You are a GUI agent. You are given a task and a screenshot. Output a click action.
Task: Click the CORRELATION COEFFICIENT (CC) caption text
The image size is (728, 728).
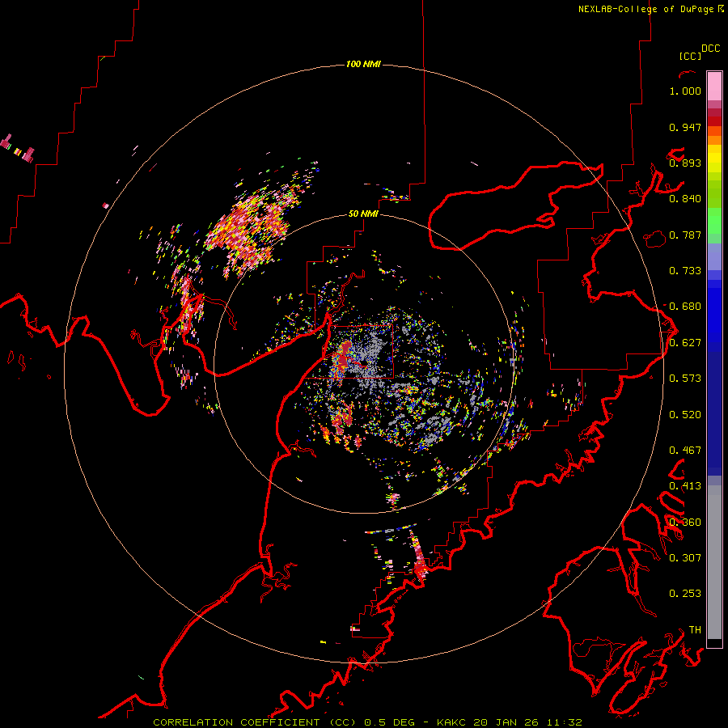point(255,722)
